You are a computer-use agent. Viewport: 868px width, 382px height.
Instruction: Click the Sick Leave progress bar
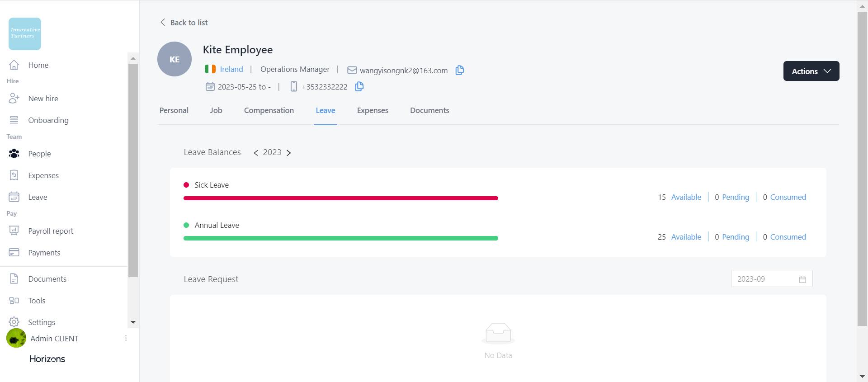340,198
